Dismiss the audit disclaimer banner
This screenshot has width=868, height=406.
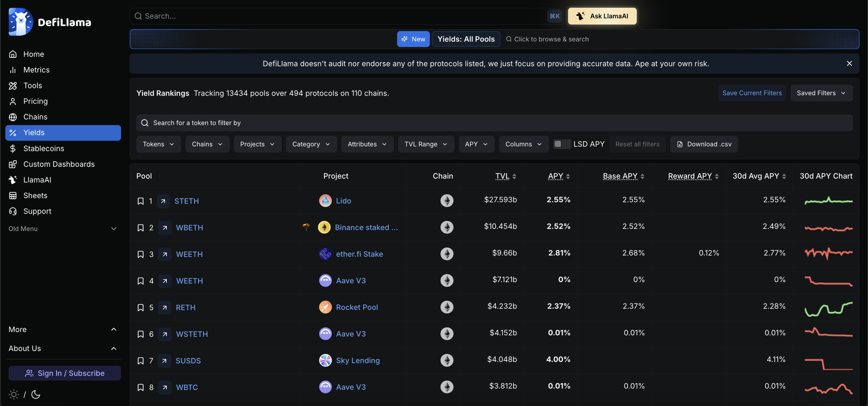tap(849, 63)
